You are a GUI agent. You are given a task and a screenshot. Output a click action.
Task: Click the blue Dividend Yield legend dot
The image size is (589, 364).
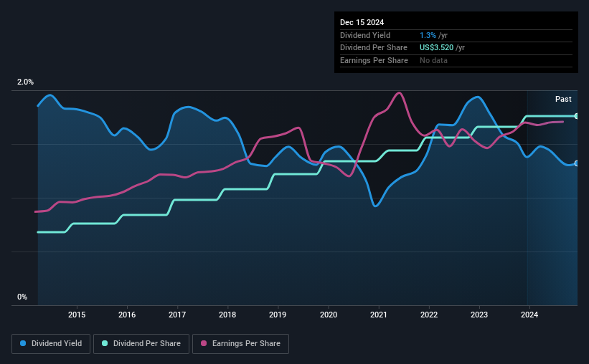tap(23, 343)
